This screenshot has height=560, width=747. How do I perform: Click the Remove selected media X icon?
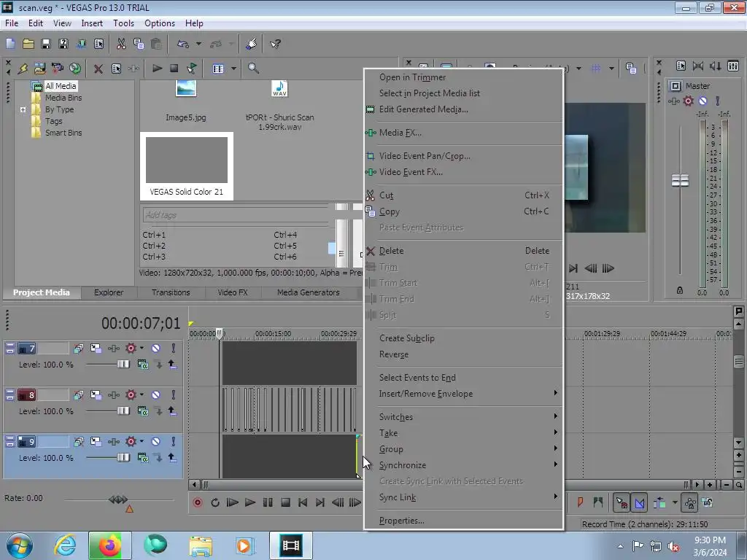pyautogui.click(x=98, y=69)
